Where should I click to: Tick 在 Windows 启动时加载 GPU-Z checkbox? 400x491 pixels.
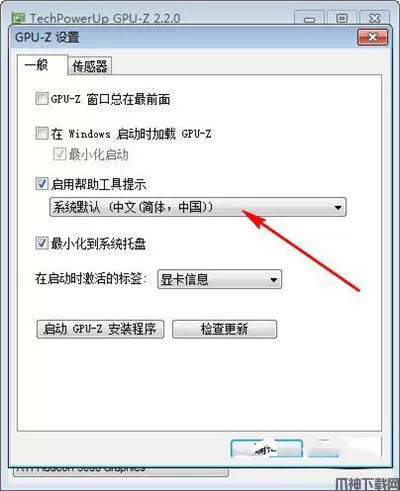click(42, 133)
